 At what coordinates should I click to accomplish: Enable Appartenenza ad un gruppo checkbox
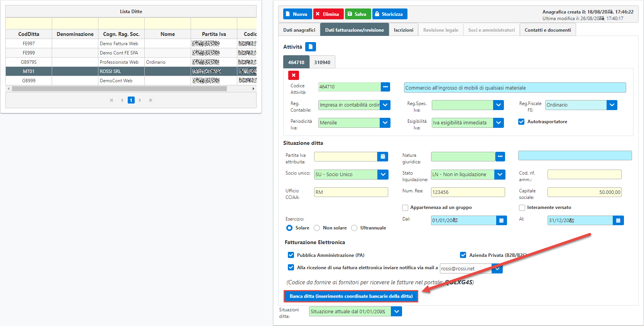click(405, 208)
